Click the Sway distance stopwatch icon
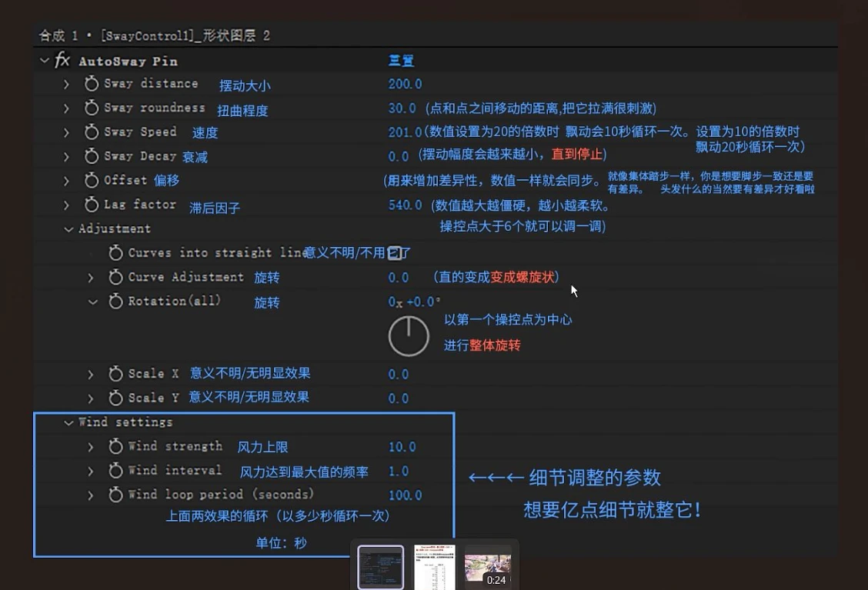The width and height of the screenshot is (868, 590). click(92, 85)
